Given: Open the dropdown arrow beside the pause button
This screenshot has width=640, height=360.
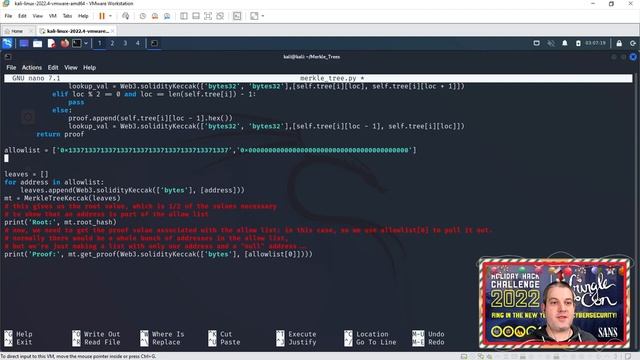Looking at the screenshot, I should (x=110, y=16).
